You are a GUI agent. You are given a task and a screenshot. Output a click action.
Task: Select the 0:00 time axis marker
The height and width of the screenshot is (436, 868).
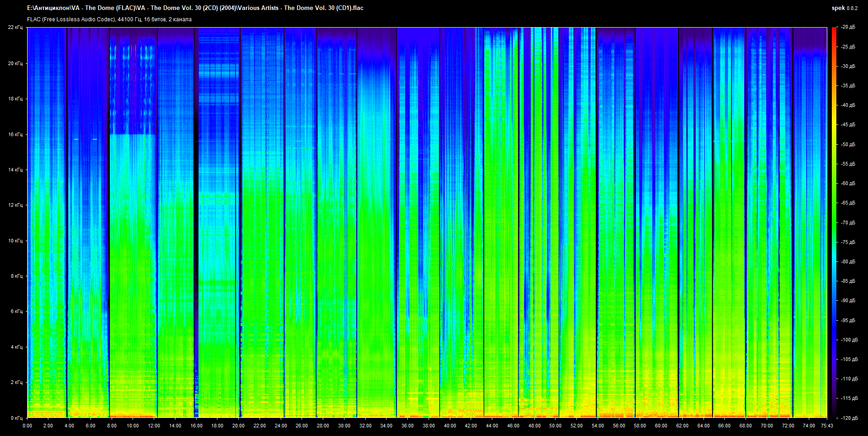click(x=27, y=426)
